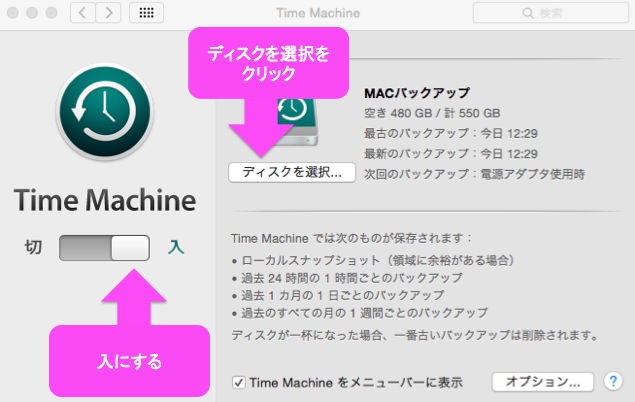
Task: Click the Time Machine window title
Action: point(318,13)
